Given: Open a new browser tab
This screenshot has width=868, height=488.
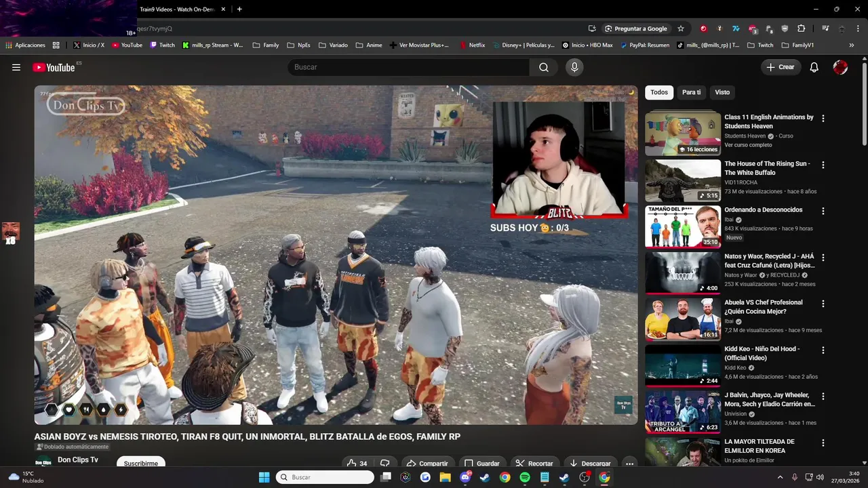Looking at the screenshot, I should coord(239,9).
